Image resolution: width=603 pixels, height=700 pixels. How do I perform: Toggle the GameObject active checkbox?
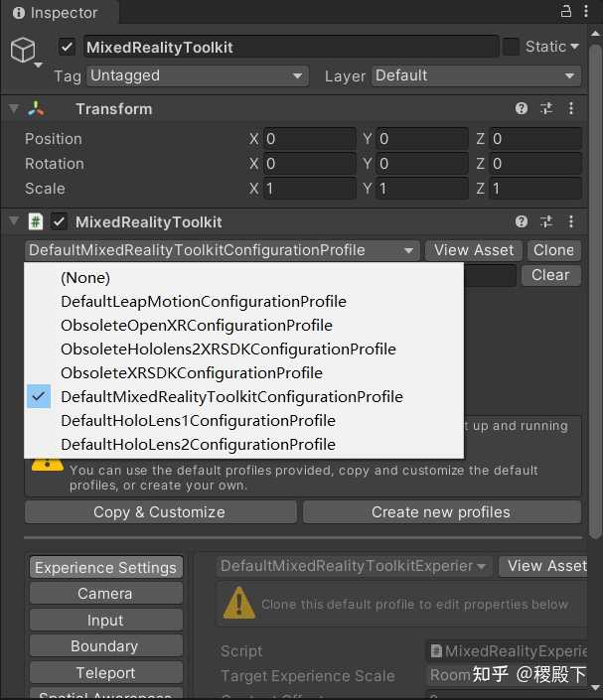(67, 47)
